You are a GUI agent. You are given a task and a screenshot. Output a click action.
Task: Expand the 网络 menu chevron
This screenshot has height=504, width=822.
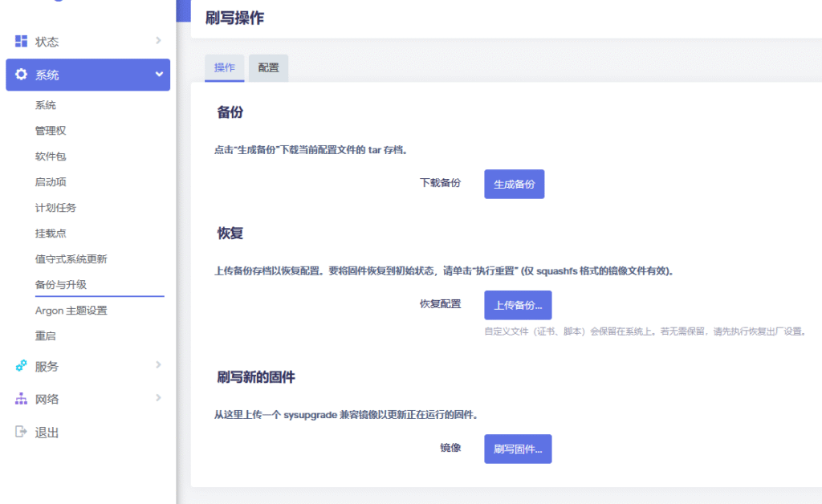click(158, 398)
